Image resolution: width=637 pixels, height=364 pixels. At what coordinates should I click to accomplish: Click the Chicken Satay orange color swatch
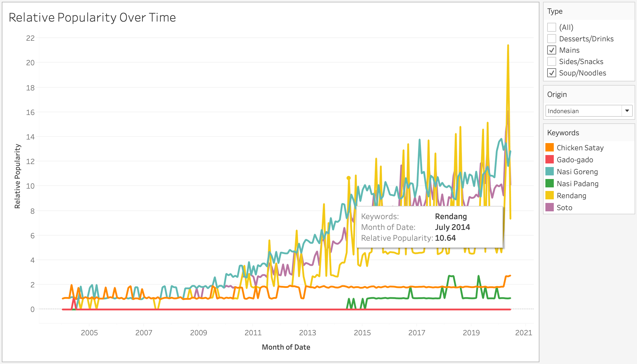pos(550,148)
